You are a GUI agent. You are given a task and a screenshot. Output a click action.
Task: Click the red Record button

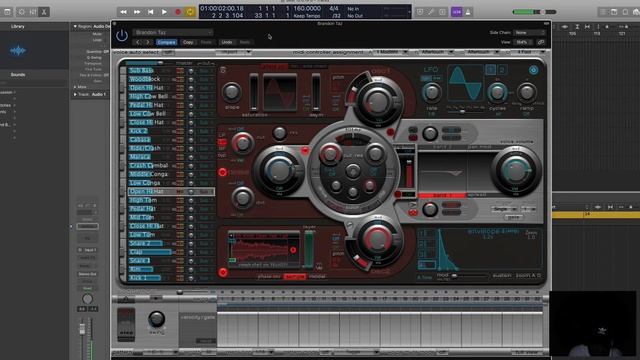[x=178, y=12]
